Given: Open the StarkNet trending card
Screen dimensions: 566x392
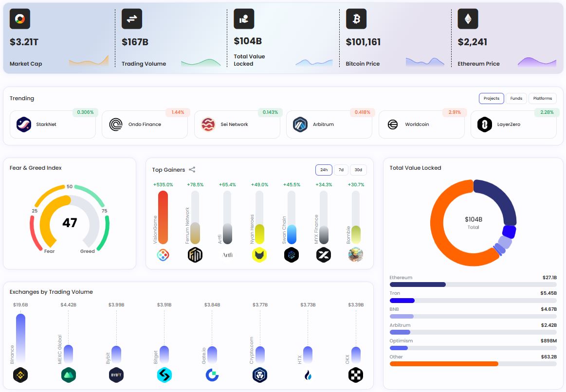Looking at the screenshot, I should [53, 125].
